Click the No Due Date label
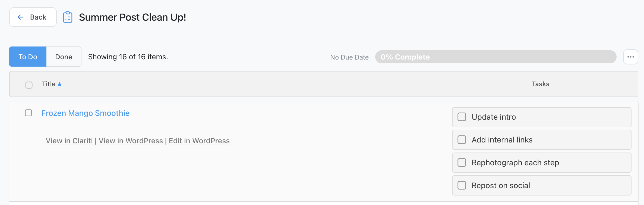Screen dimensions: 644x205 point(349,57)
